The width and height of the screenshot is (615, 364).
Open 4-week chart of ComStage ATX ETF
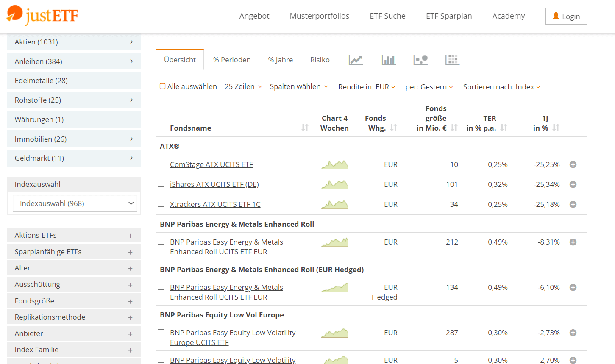(335, 164)
